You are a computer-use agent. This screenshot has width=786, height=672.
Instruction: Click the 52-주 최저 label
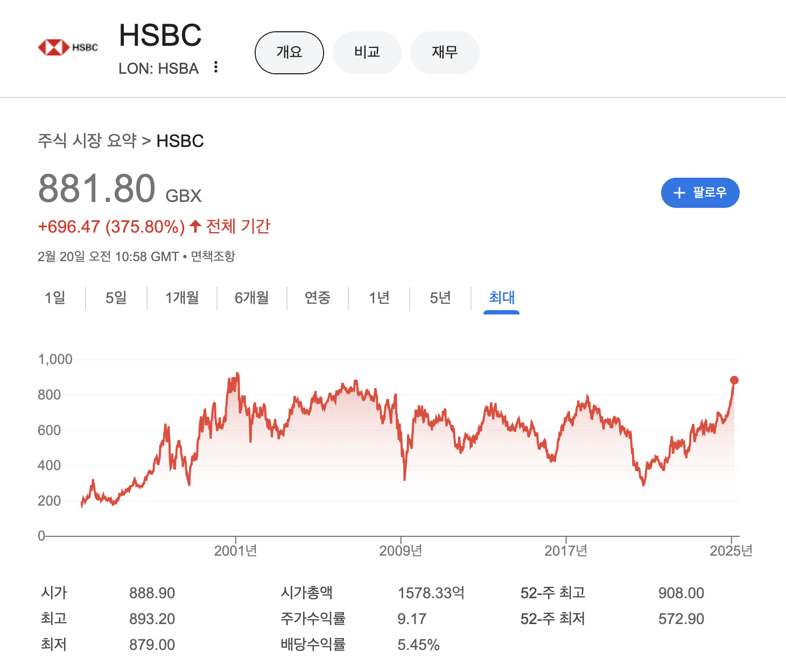[553, 619]
